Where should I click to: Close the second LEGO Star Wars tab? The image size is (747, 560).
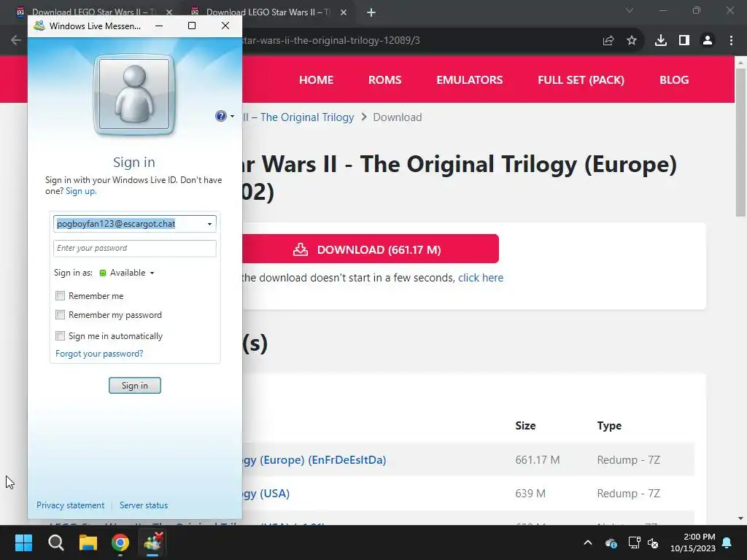(344, 12)
